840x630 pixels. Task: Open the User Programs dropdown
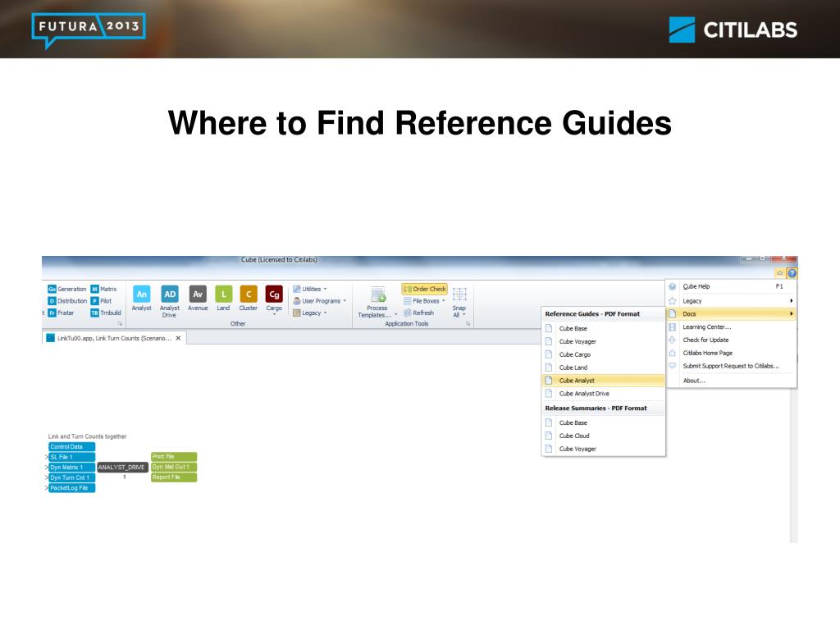tap(319, 301)
